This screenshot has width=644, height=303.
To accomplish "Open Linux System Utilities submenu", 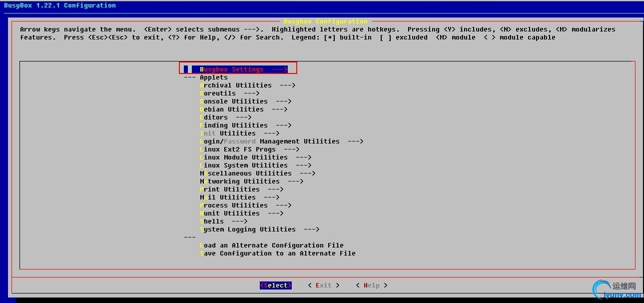I will coord(256,165).
